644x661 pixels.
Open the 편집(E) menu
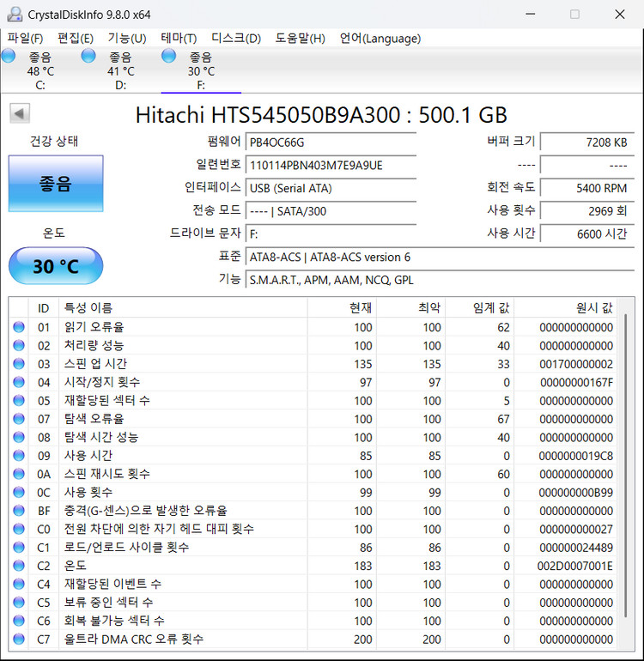pos(75,39)
